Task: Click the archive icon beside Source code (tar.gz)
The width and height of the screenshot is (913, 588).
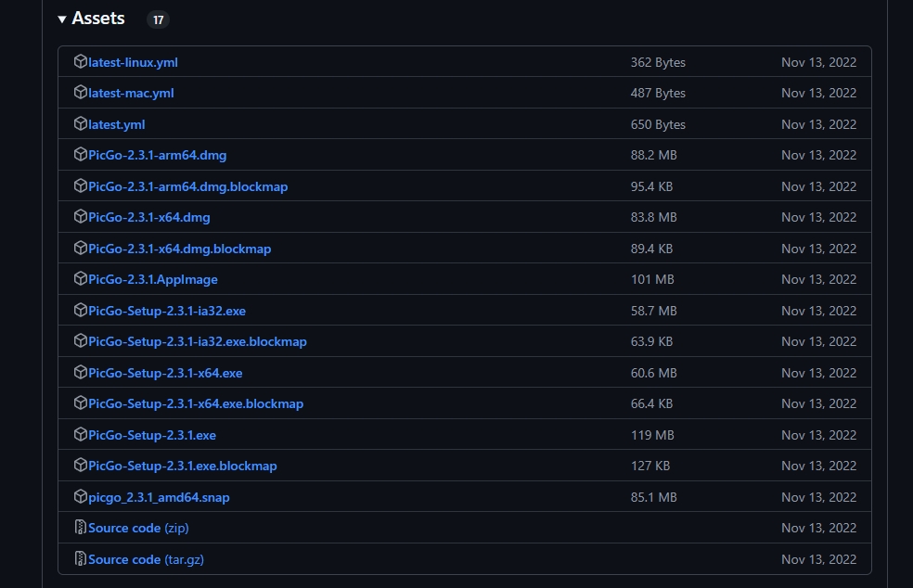Action: [81, 559]
